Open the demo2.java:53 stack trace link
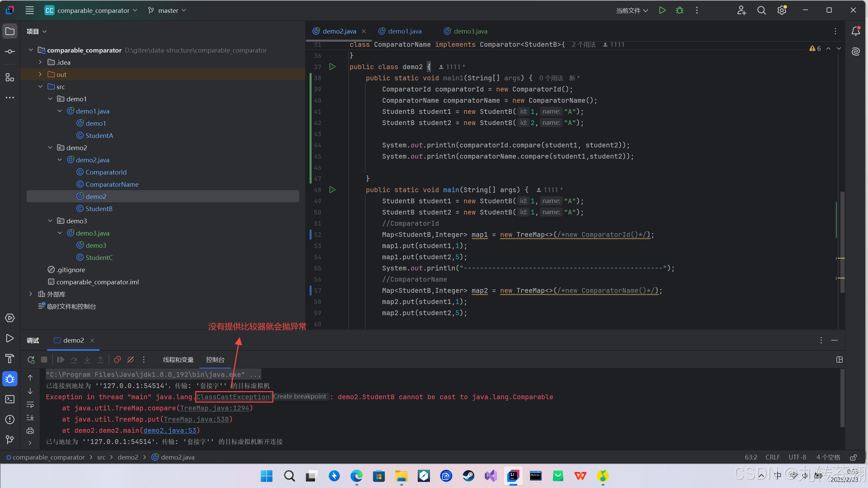Screen dimensions: 868x488 pos(170,430)
